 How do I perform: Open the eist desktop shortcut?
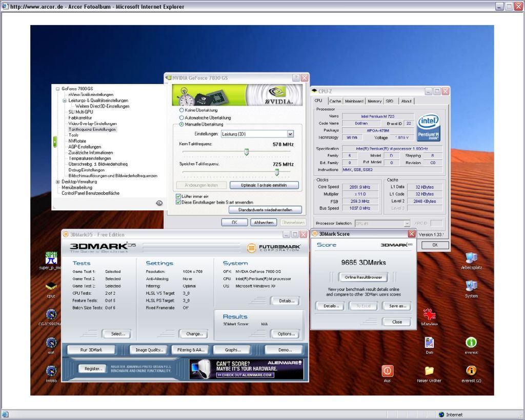[51, 343]
